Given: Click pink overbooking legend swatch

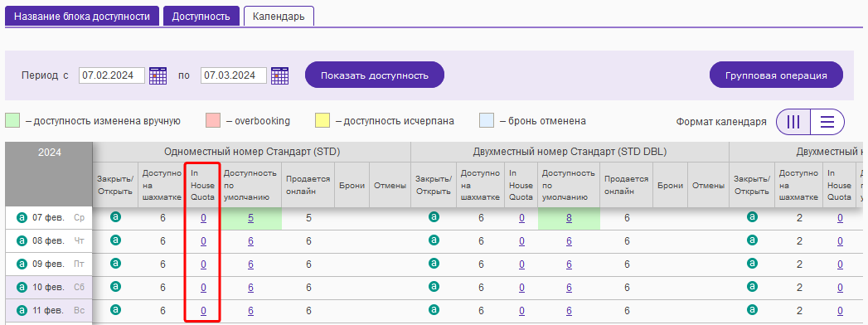Looking at the screenshot, I should [x=213, y=121].
